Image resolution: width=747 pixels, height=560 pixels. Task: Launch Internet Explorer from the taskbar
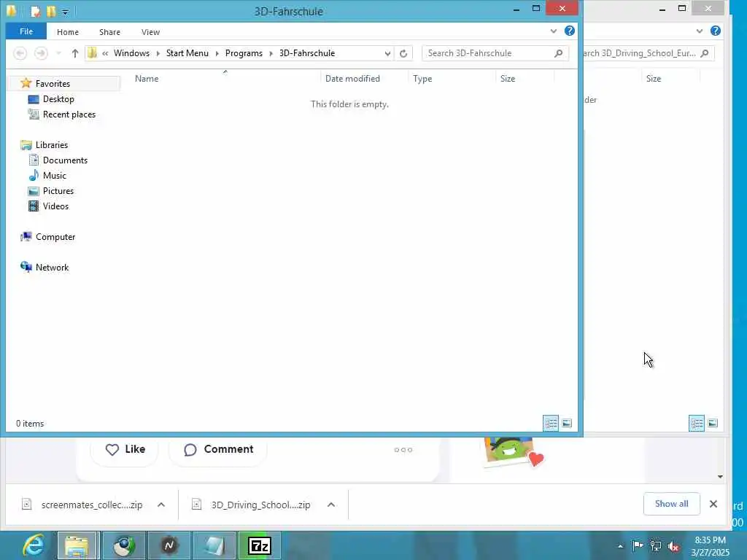(34, 545)
